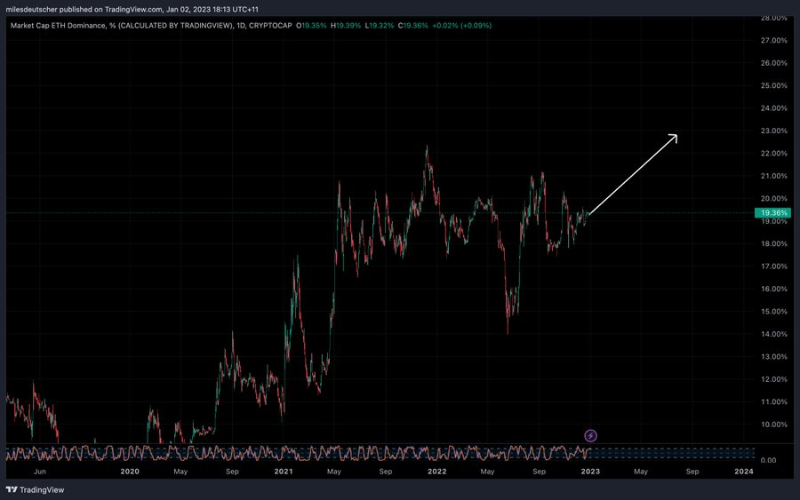Click the 2024 label on time axis
Viewport: 800px width, 500px height.
point(743,470)
